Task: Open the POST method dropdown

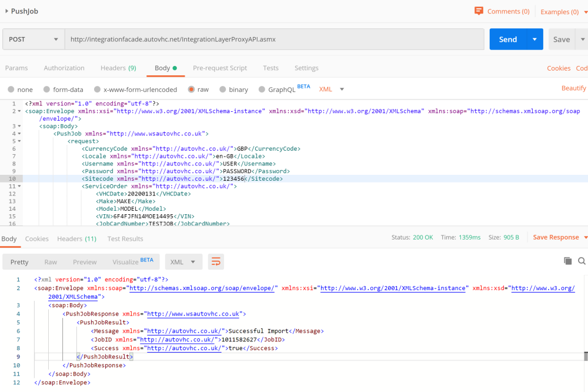Action: (33, 39)
